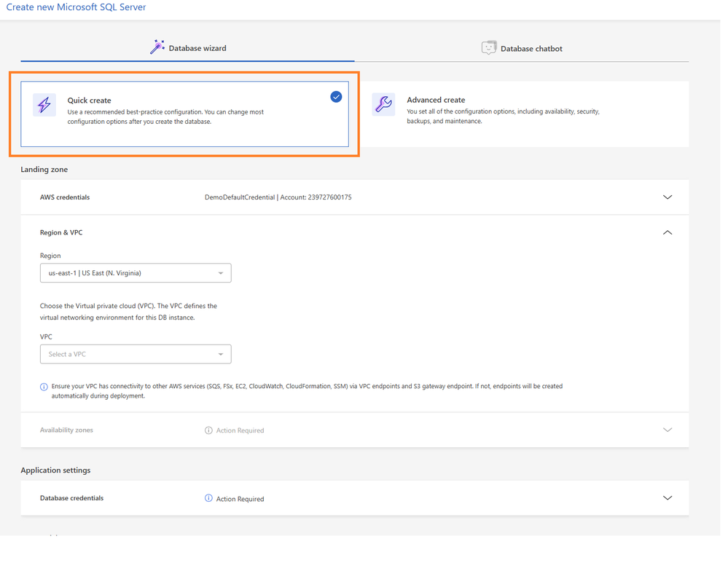Click the Quick create lightning bolt icon

44,105
